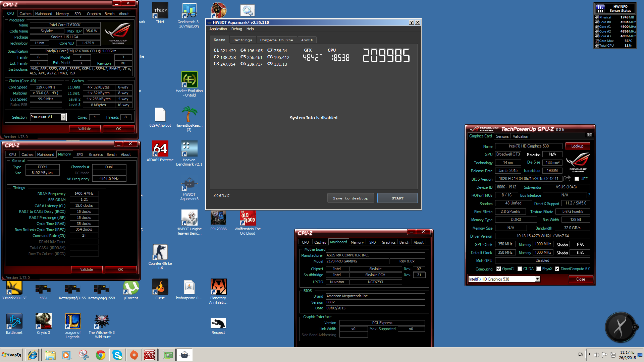This screenshot has height=362, width=644.
Task: Toggle the UEFI checkbox in GPU-Z
Action: pyautogui.click(x=577, y=179)
